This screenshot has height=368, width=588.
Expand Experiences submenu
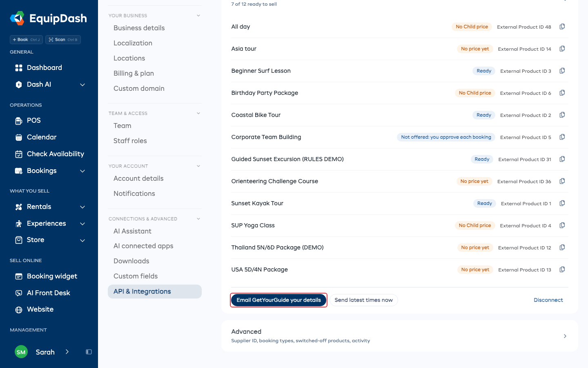(82, 224)
